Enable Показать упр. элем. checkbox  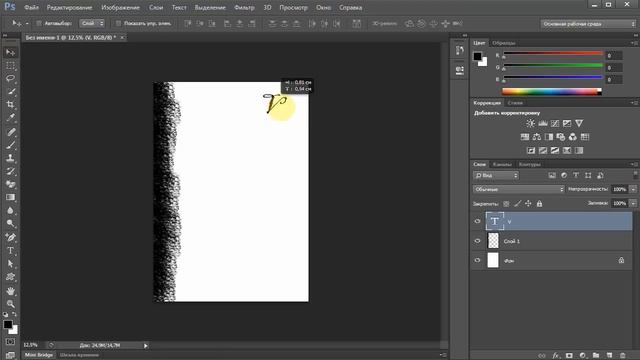tap(118, 24)
